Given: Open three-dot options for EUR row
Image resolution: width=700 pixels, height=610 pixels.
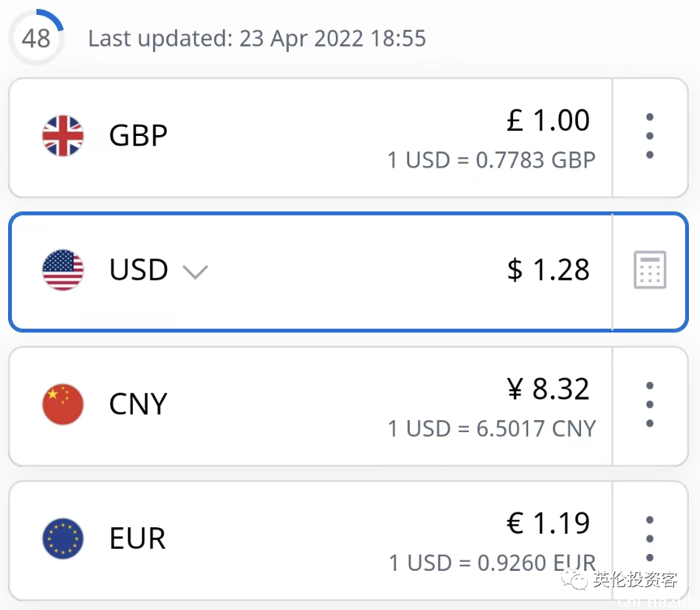Looking at the screenshot, I should pos(650,538).
